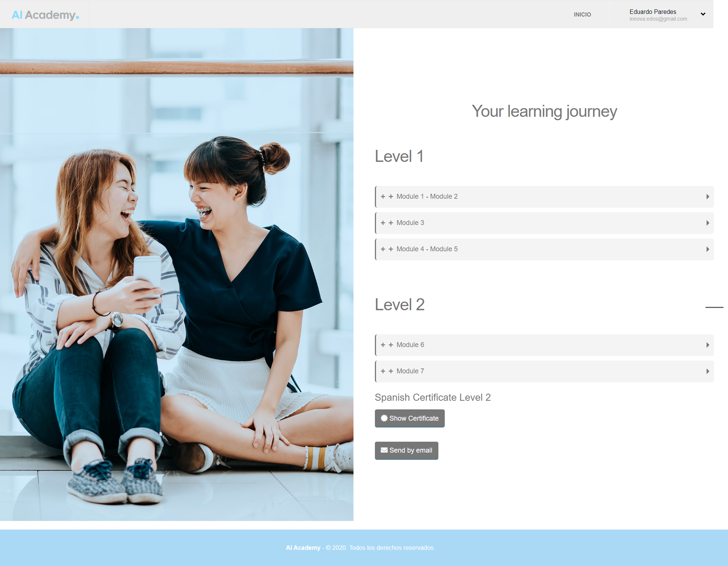Expand the Module 6 right arrow
The width and height of the screenshot is (728, 566).
708,345
